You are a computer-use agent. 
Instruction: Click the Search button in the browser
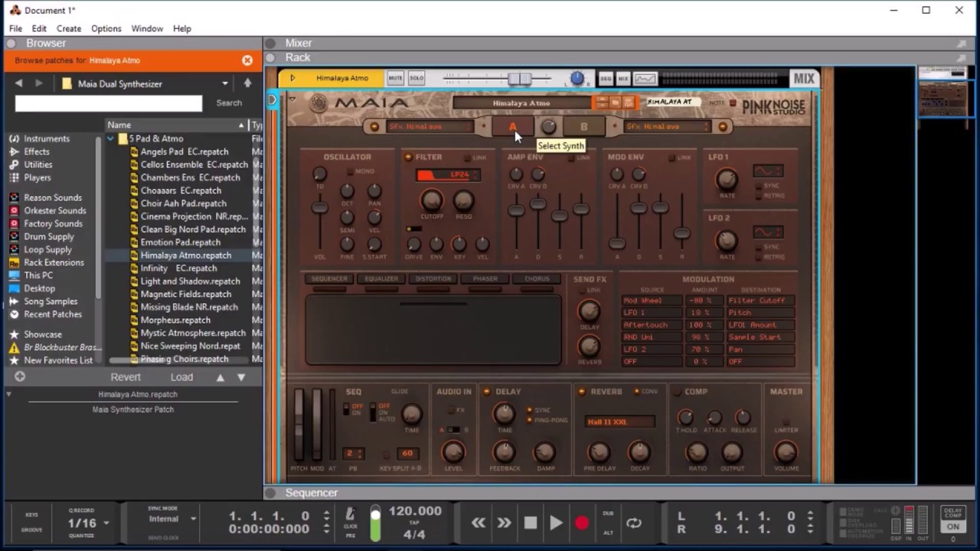coord(229,103)
